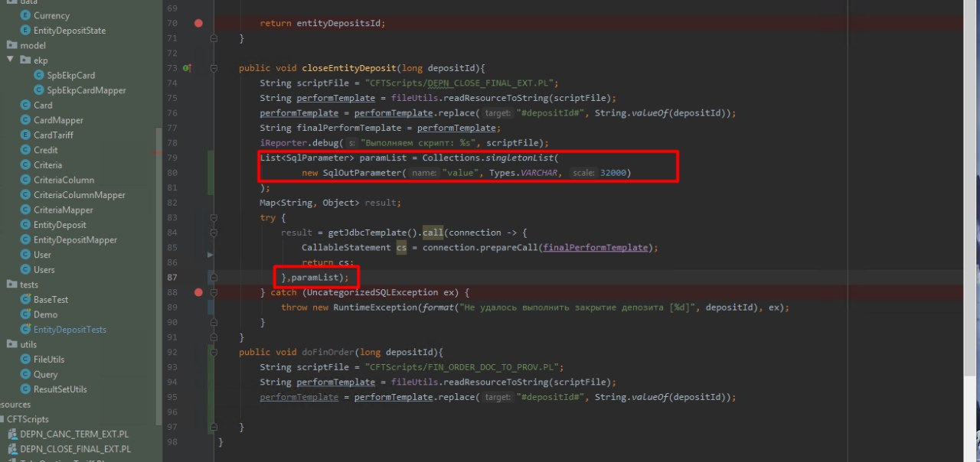
Task: Click the DEPN_CLOSE_FINAL_EXT.PL file icon
Action: click(11, 449)
